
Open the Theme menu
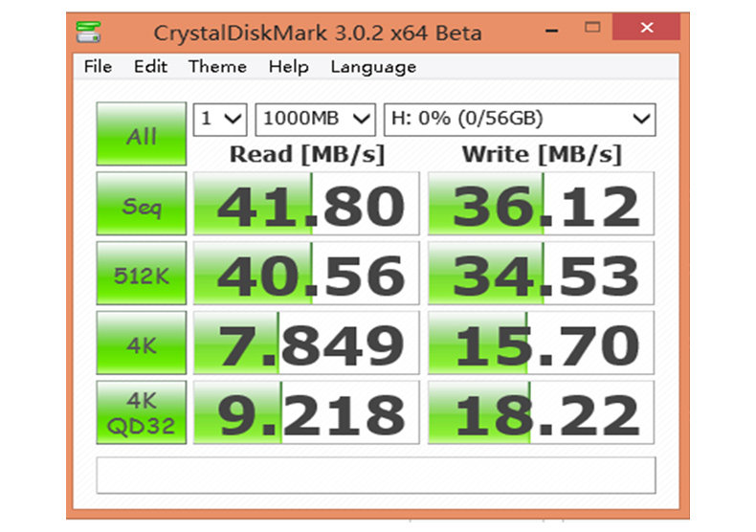[x=217, y=67]
